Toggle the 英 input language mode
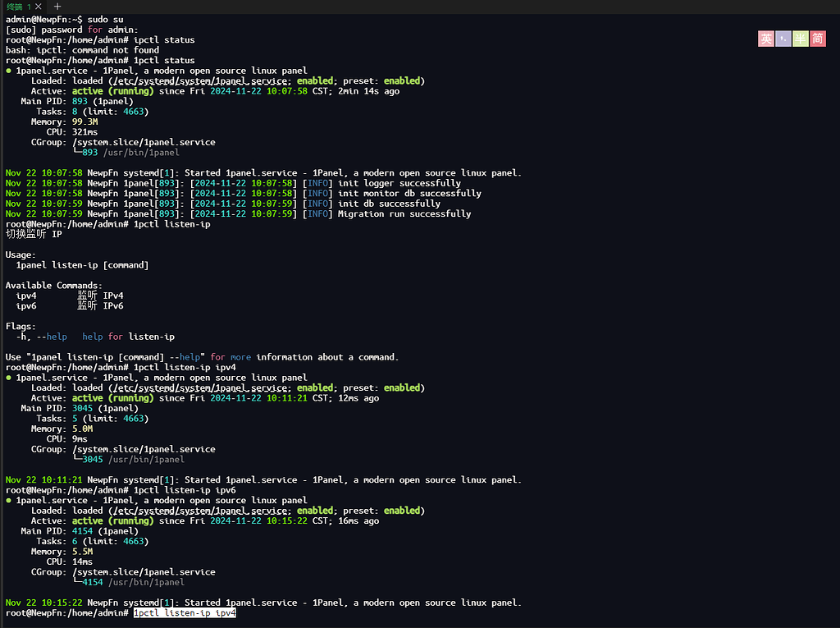Image resolution: width=840 pixels, height=628 pixels. click(x=766, y=39)
